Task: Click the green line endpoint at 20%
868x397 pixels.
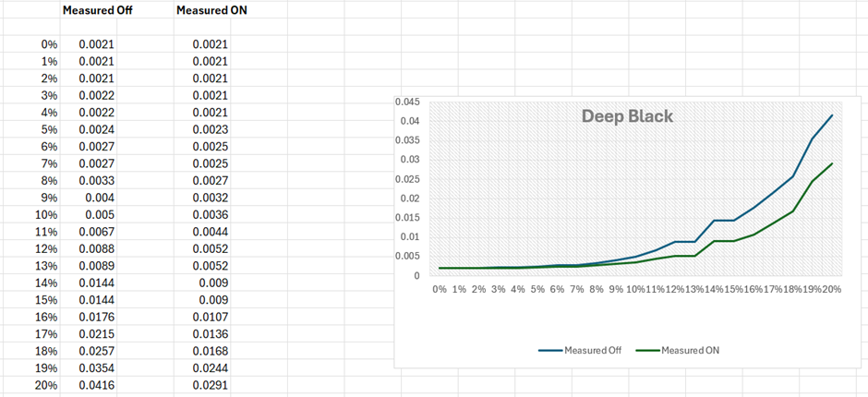Action: (x=832, y=163)
